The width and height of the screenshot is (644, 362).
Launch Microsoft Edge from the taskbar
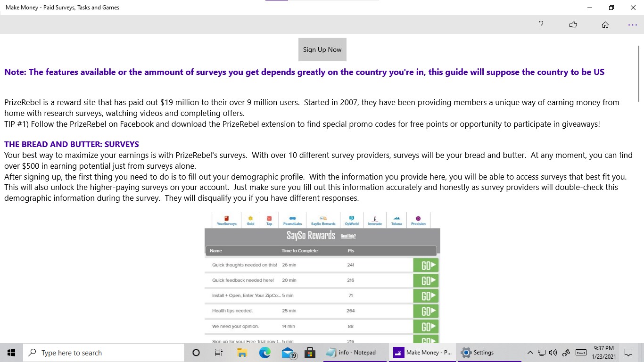point(264,353)
